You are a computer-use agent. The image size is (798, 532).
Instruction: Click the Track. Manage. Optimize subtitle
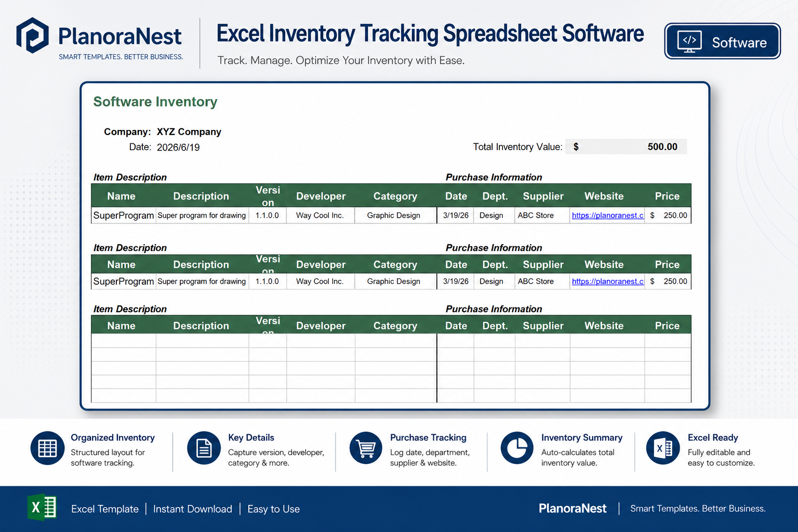click(x=341, y=60)
